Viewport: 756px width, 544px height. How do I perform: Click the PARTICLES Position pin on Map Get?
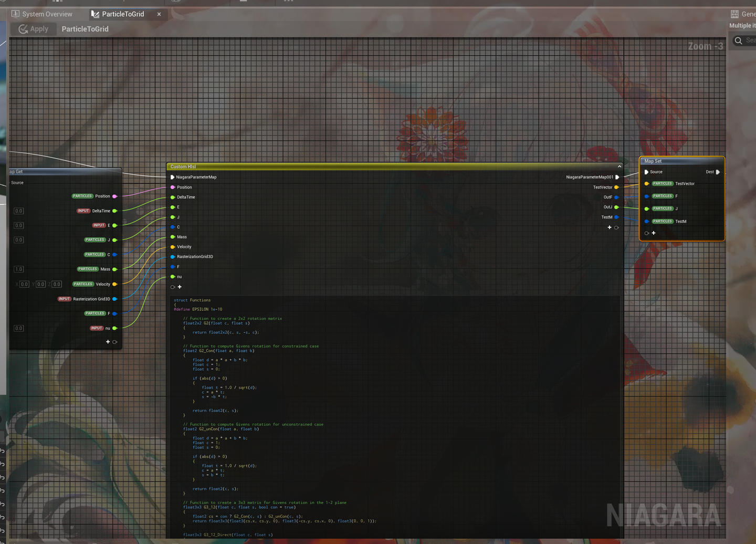[114, 196]
